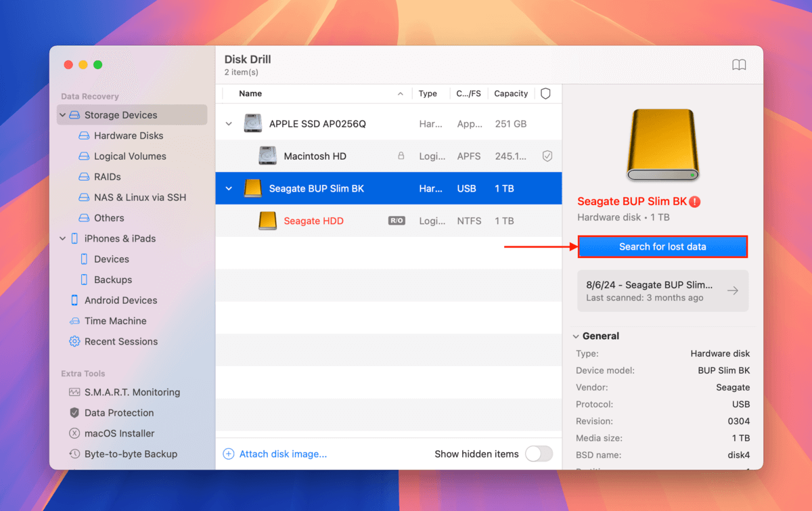Click the Android Devices icon
Image resolution: width=812 pixels, height=511 pixels.
pos(74,301)
